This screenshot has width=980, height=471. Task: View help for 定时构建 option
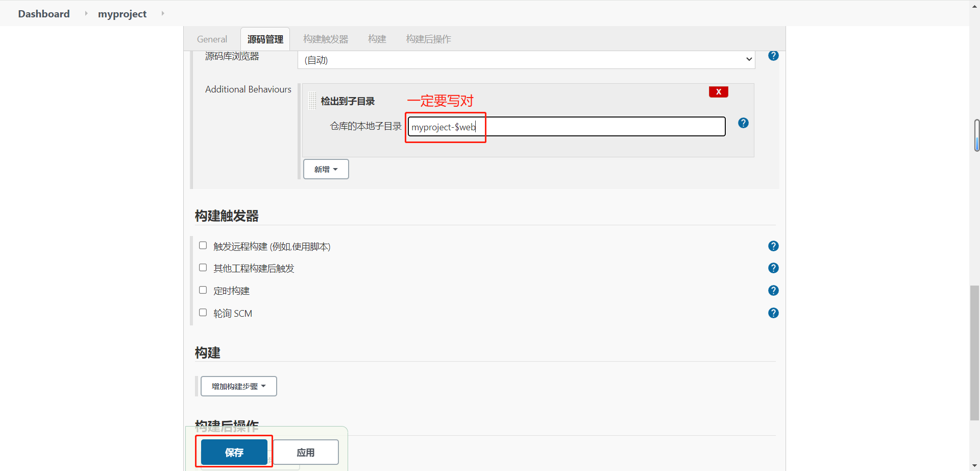(x=773, y=291)
